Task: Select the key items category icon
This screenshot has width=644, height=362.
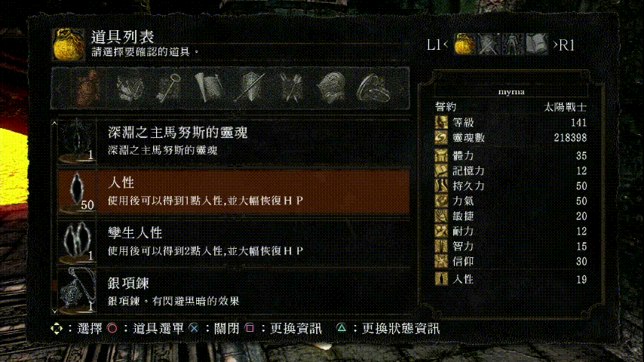Action: coord(169,87)
